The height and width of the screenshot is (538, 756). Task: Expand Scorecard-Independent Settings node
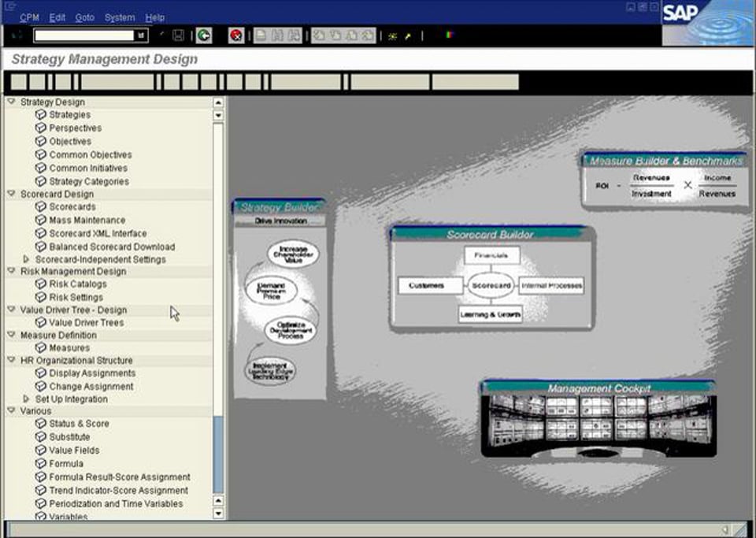pos(26,259)
